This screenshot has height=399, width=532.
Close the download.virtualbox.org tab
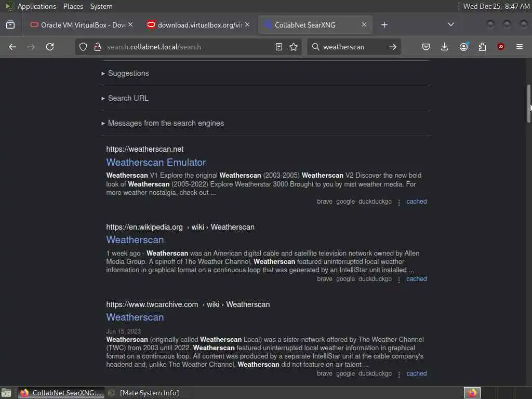(x=247, y=24)
